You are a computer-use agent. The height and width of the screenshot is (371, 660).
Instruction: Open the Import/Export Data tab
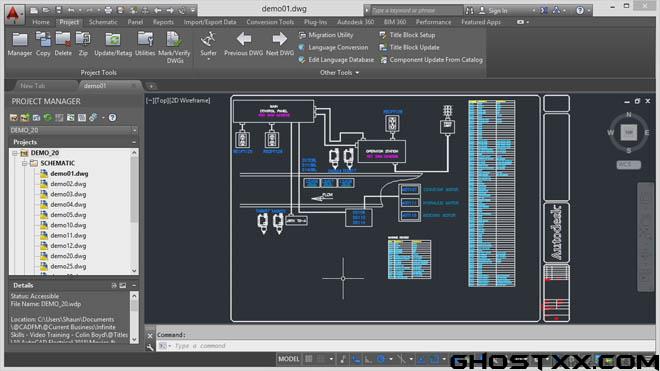(210, 22)
